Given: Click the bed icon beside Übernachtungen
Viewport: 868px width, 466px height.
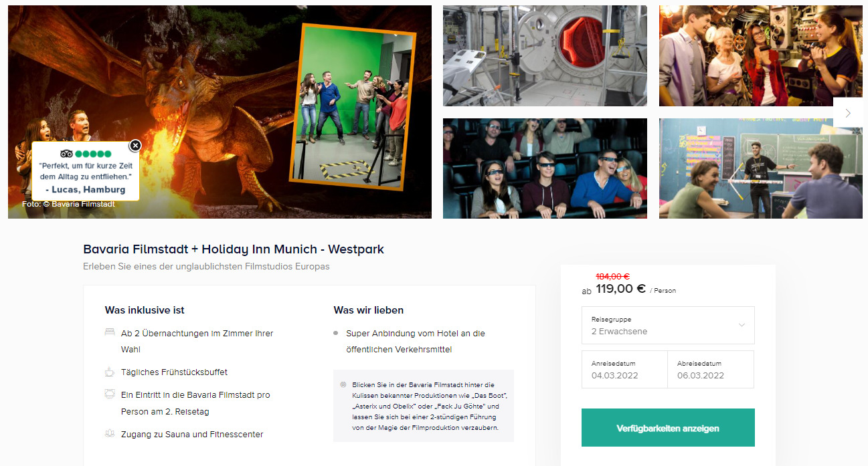Looking at the screenshot, I should tap(110, 332).
